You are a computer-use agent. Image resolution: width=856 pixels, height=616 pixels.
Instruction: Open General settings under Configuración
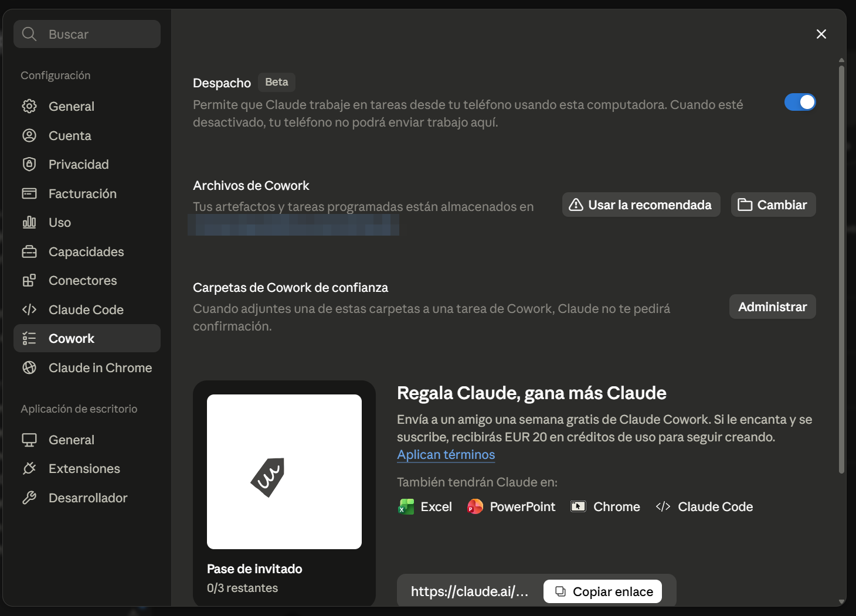pos(87,106)
